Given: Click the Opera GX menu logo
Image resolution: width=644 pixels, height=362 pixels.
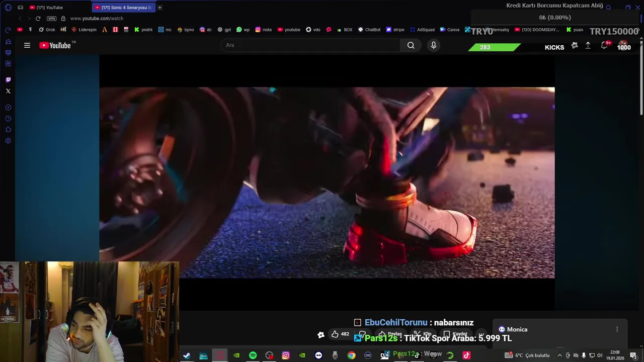Looking at the screenshot, I should point(8,8).
